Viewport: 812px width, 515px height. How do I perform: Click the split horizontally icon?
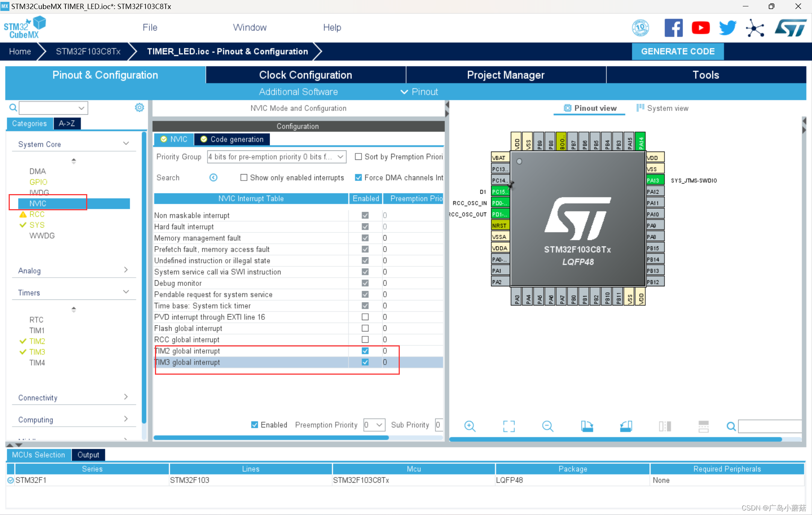point(703,426)
